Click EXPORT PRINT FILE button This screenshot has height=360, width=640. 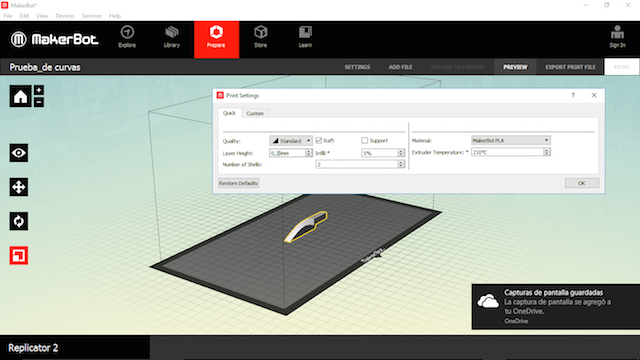click(570, 67)
